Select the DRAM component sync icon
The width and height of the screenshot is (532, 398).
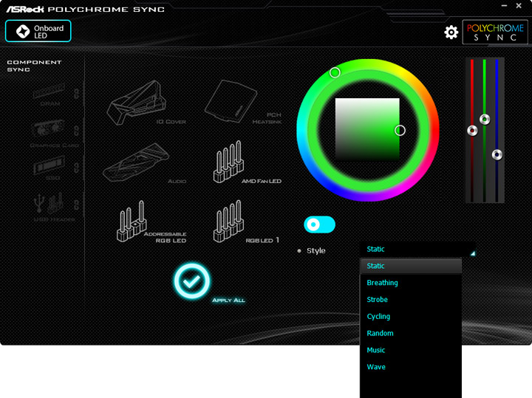pyautogui.click(x=50, y=92)
